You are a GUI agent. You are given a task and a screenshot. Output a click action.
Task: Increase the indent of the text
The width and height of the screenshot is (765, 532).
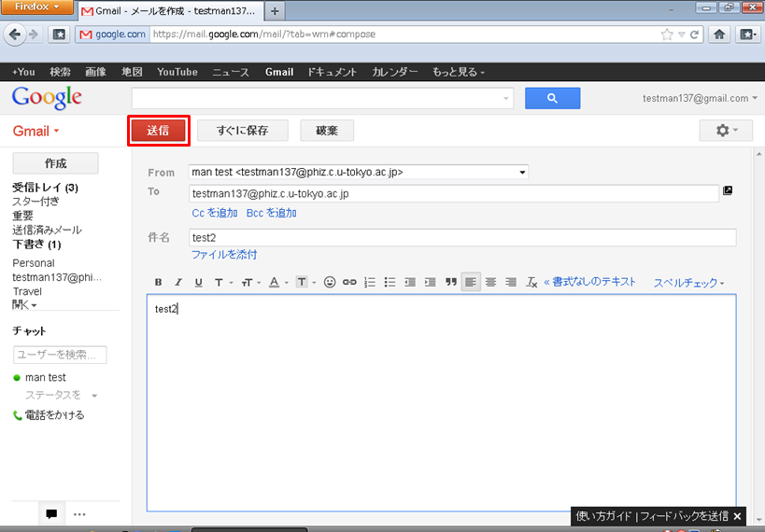pyautogui.click(x=430, y=282)
